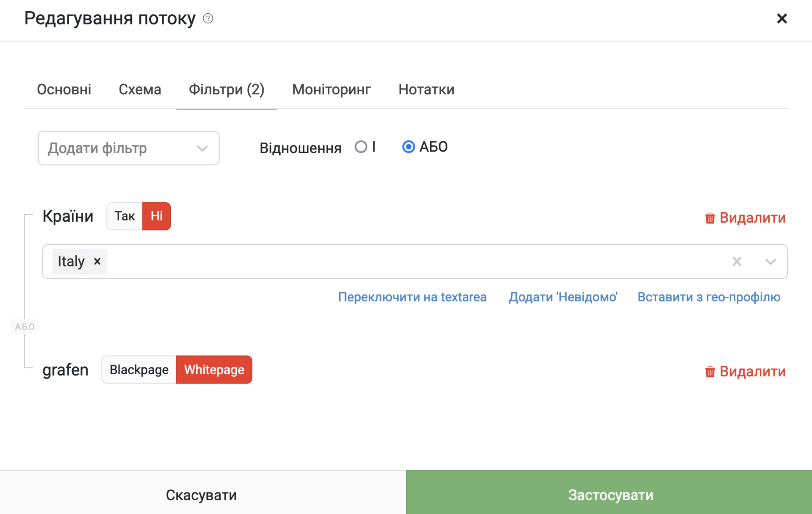Viewport: 812px width, 514px height.
Task: Apply changes with Застосувати button
Action: [x=609, y=492]
